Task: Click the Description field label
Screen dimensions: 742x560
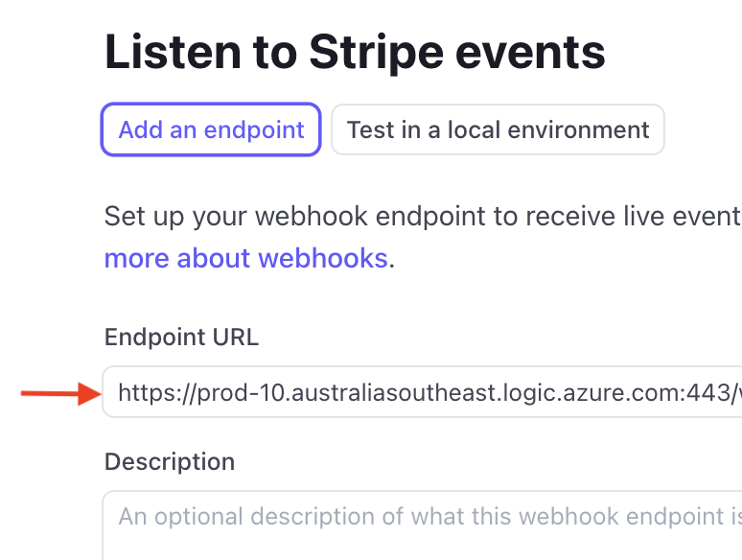Action: click(169, 461)
